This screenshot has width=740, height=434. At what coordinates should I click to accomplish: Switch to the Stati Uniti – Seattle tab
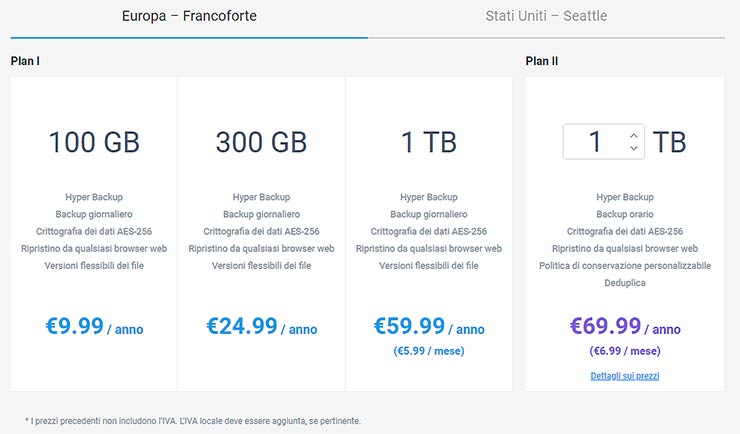[x=546, y=16]
